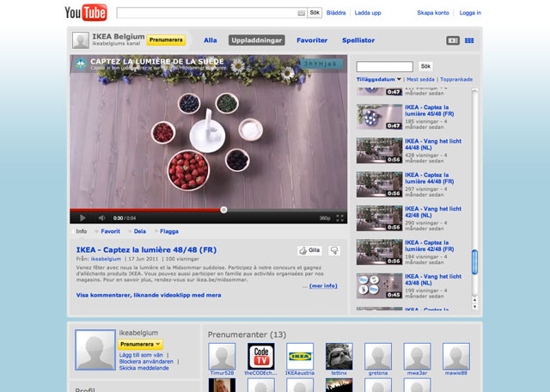
Task: Switch to the Favoriter tab
Action: [312, 40]
